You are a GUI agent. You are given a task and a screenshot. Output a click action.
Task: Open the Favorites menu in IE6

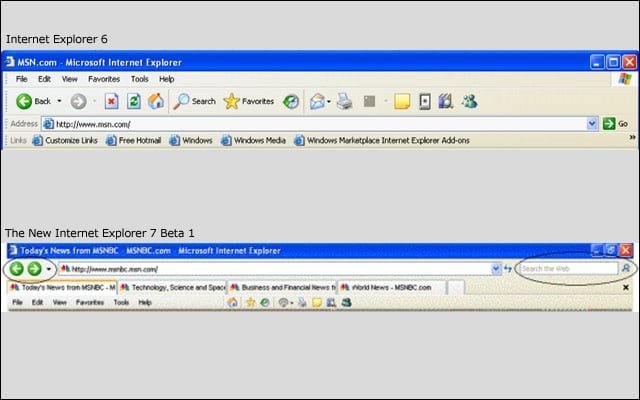(104, 79)
